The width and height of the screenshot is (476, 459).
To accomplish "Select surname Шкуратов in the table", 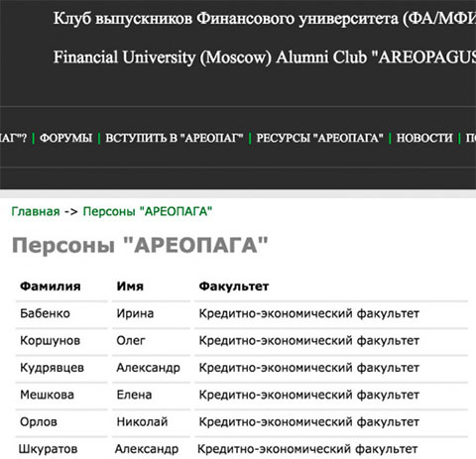I will pos(48,449).
